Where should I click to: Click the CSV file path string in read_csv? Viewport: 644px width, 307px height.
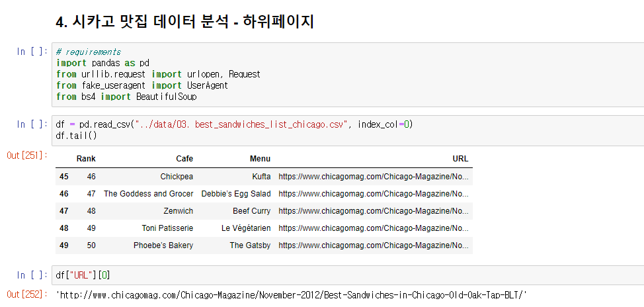(x=242, y=124)
